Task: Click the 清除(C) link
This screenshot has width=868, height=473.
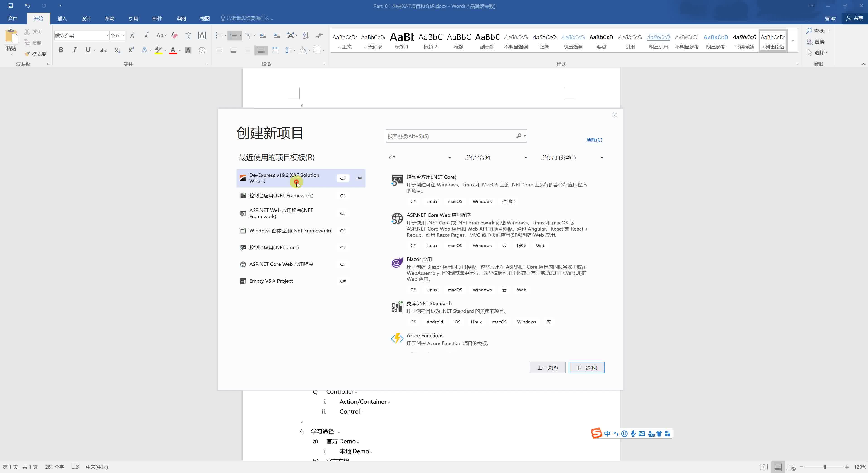Action: (x=594, y=140)
